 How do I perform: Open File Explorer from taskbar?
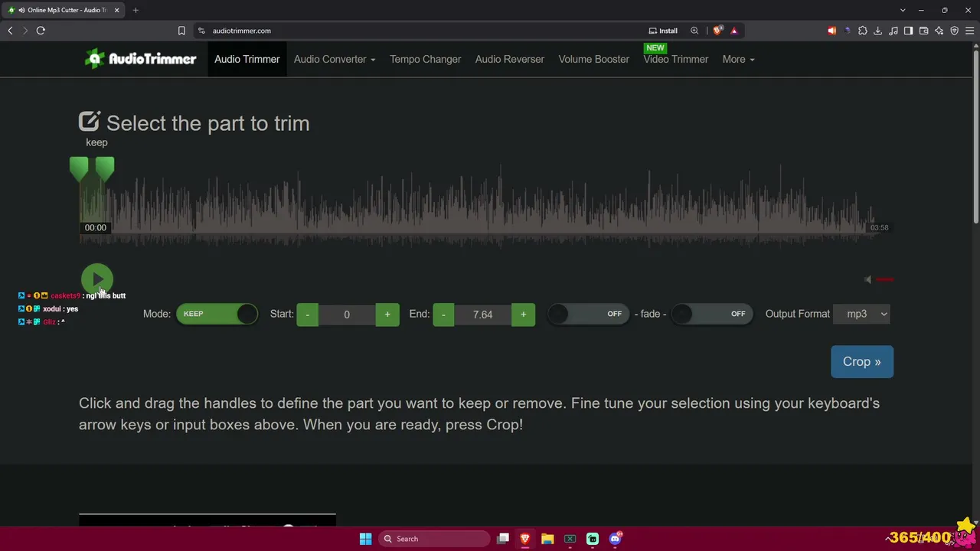click(547, 539)
